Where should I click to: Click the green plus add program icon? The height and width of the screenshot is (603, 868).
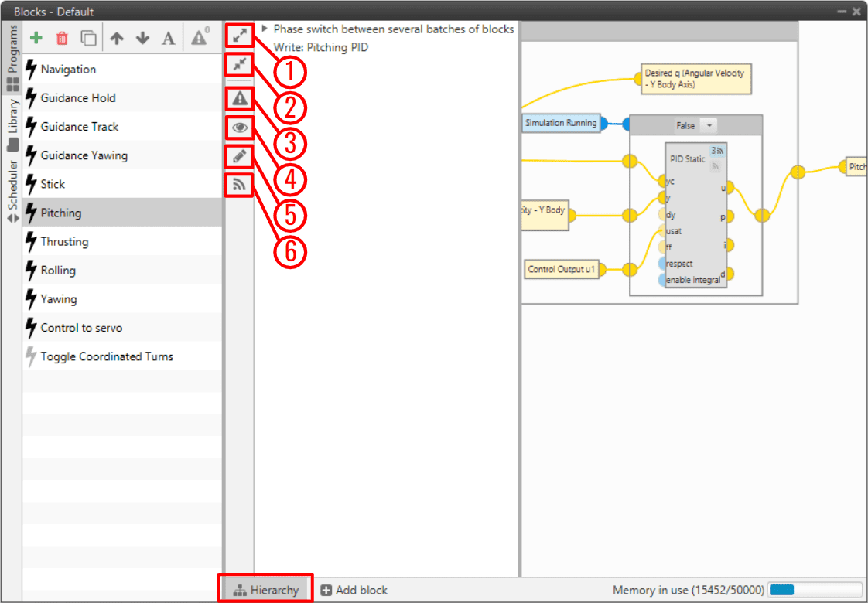(x=36, y=38)
